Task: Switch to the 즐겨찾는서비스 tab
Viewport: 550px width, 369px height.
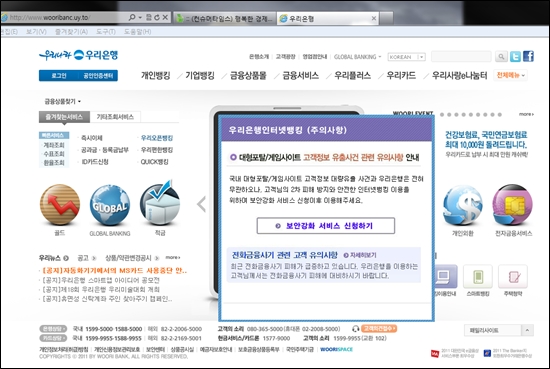Action: (x=64, y=117)
